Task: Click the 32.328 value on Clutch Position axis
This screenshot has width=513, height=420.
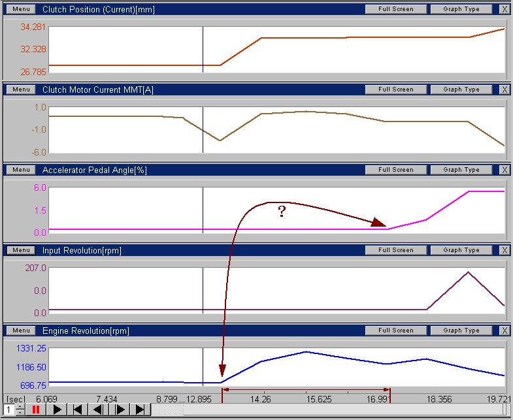Action: click(x=33, y=50)
